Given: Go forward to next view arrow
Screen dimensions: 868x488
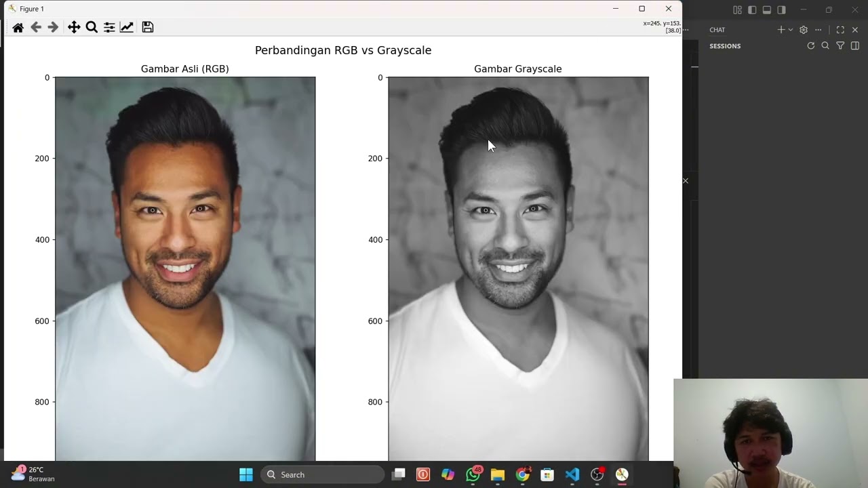Looking at the screenshot, I should tap(53, 27).
